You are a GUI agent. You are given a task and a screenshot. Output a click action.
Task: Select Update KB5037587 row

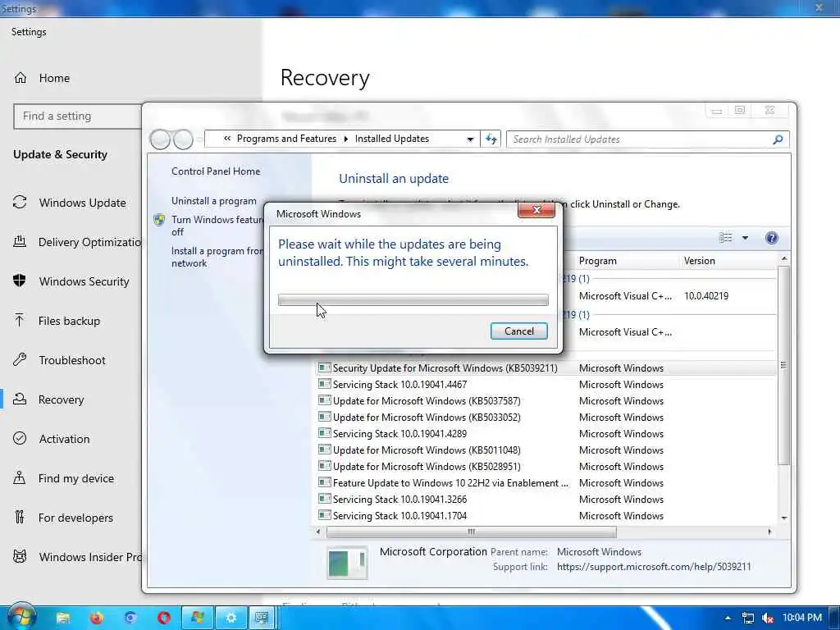coord(546,400)
